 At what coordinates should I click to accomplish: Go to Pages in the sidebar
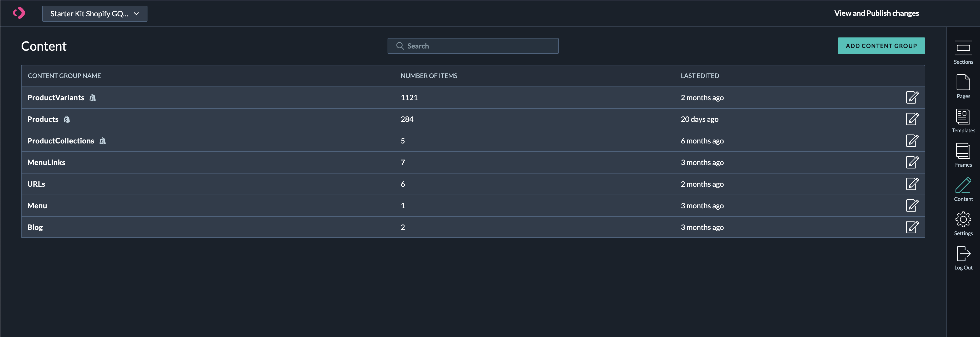pyautogui.click(x=963, y=86)
